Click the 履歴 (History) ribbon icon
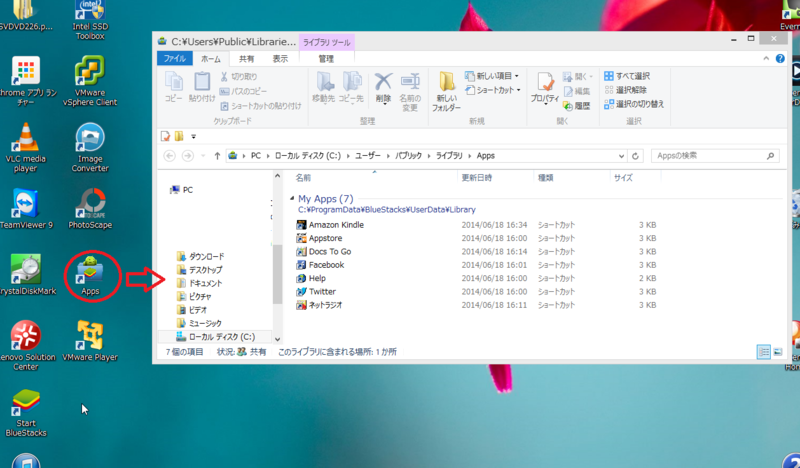The height and width of the screenshot is (468, 800). [577, 106]
